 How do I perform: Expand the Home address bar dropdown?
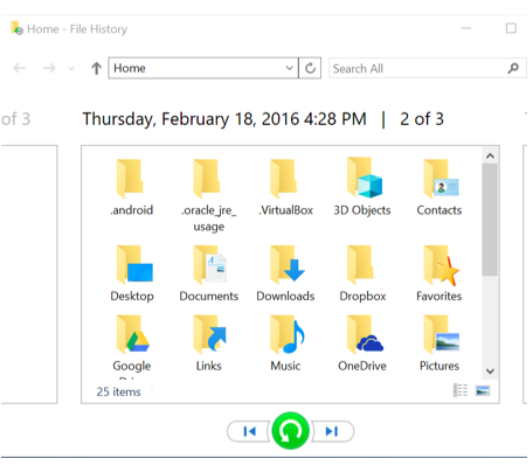[x=289, y=68]
